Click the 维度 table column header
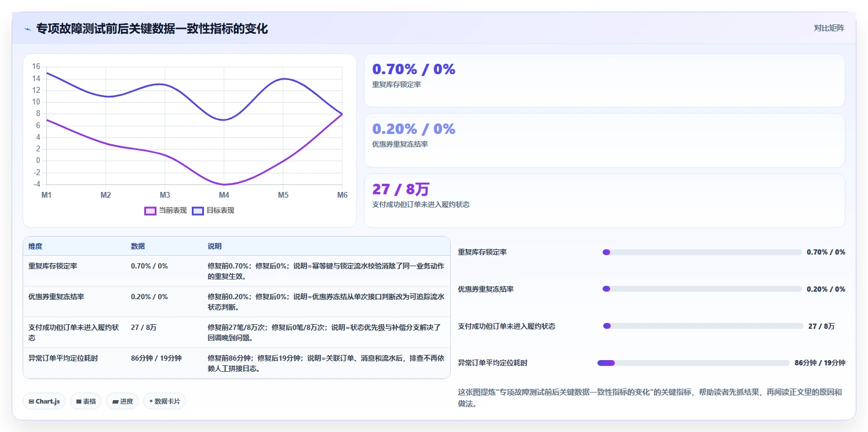 [x=35, y=246]
